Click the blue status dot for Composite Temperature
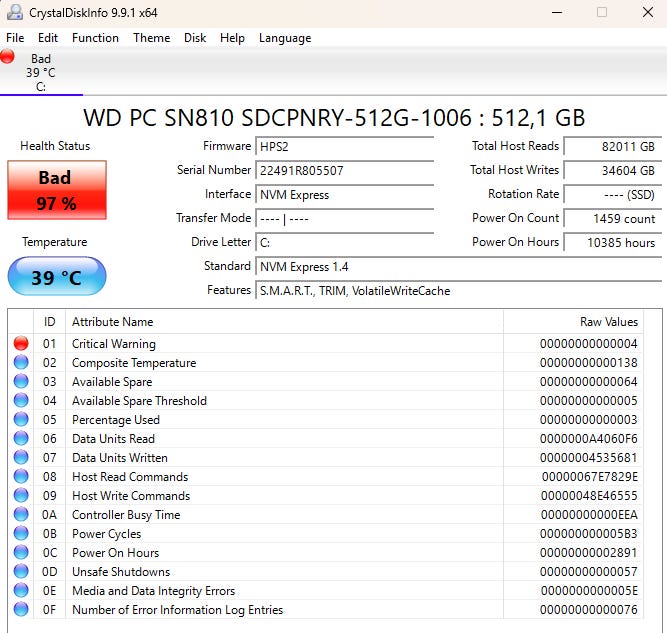Screen dimensions: 667x633 21,362
